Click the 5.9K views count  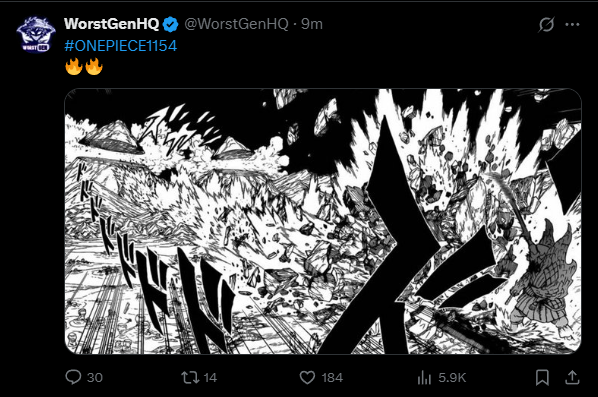coord(452,378)
